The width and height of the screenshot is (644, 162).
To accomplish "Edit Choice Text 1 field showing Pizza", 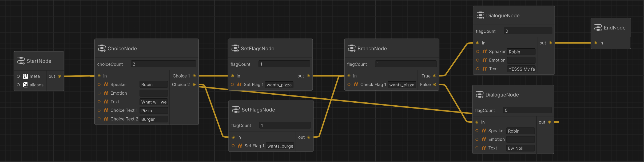I will tap(154, 110).
